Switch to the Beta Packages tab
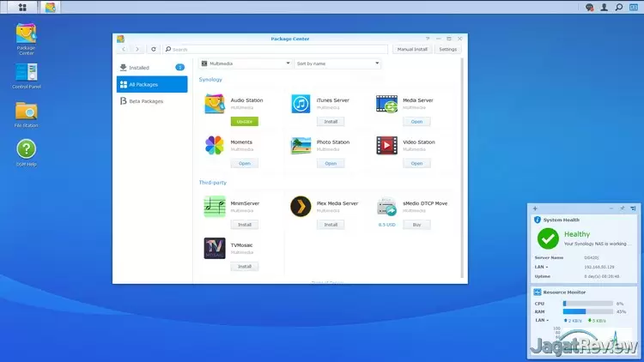 point(152,101)
